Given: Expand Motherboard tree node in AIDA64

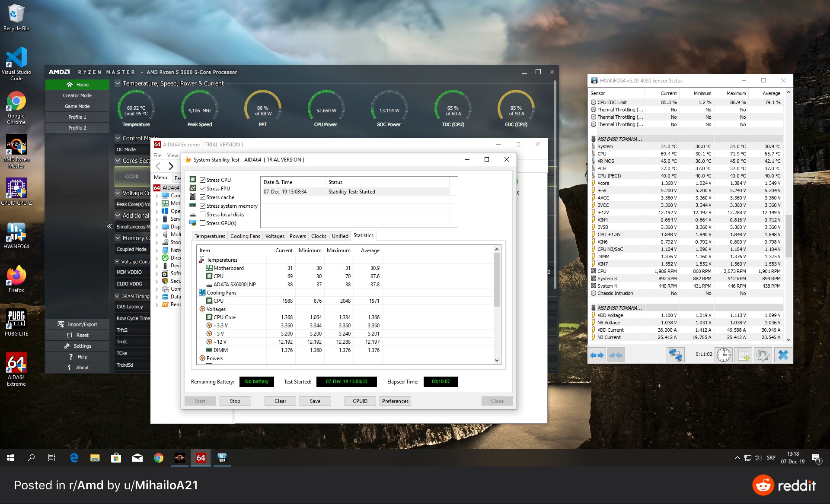Looking at the screenshot, I should pos(157,203).
